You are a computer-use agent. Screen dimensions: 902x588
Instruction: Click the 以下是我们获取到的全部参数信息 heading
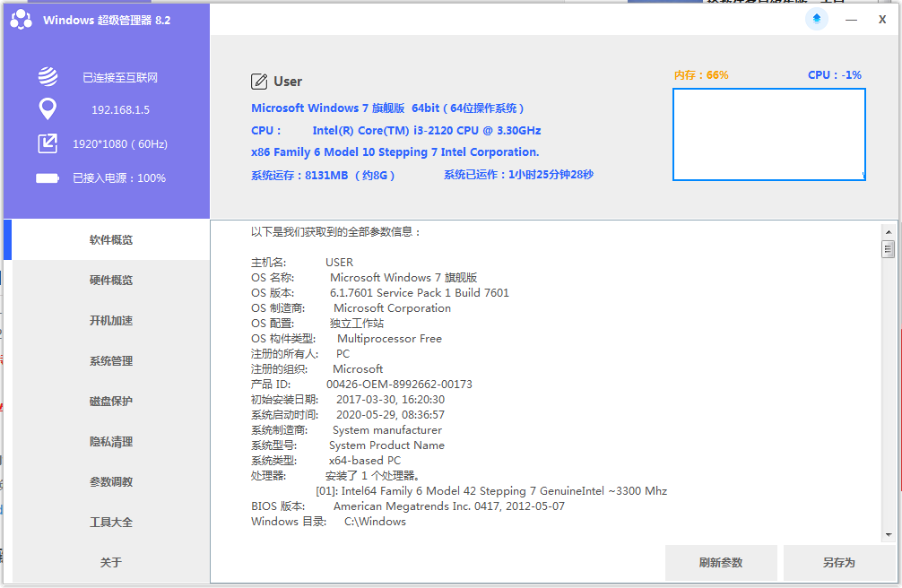335,232
